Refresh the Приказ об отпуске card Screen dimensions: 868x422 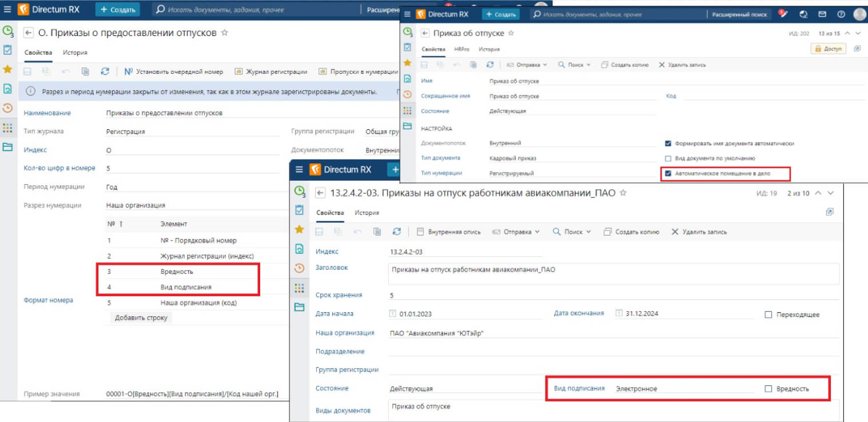(489, 65)
